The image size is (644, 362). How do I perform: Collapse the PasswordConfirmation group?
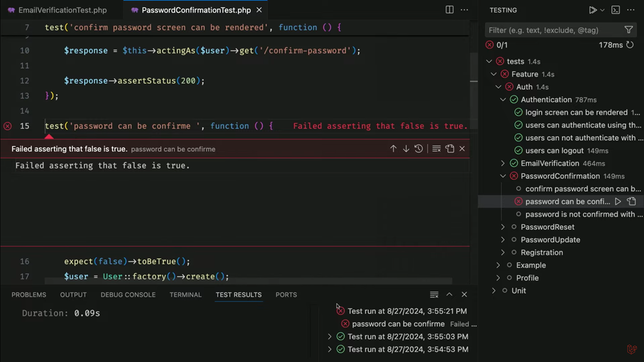pyautogui.click(x=502, y=176)
